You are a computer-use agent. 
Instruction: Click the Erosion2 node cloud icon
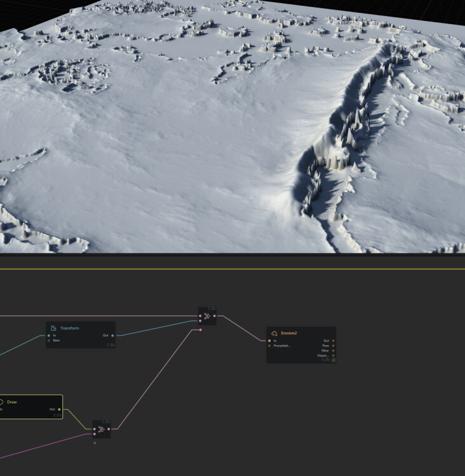[x=274, y=333]
